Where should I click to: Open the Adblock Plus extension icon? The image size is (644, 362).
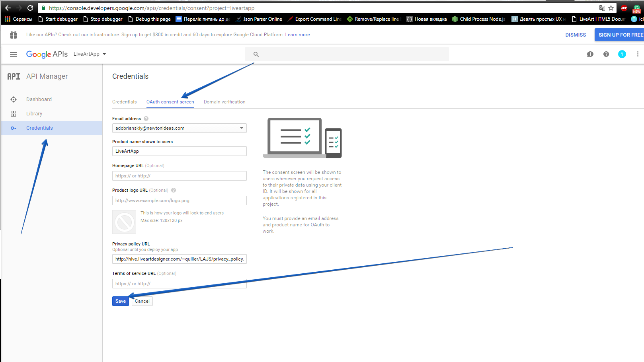pos(624,8)
